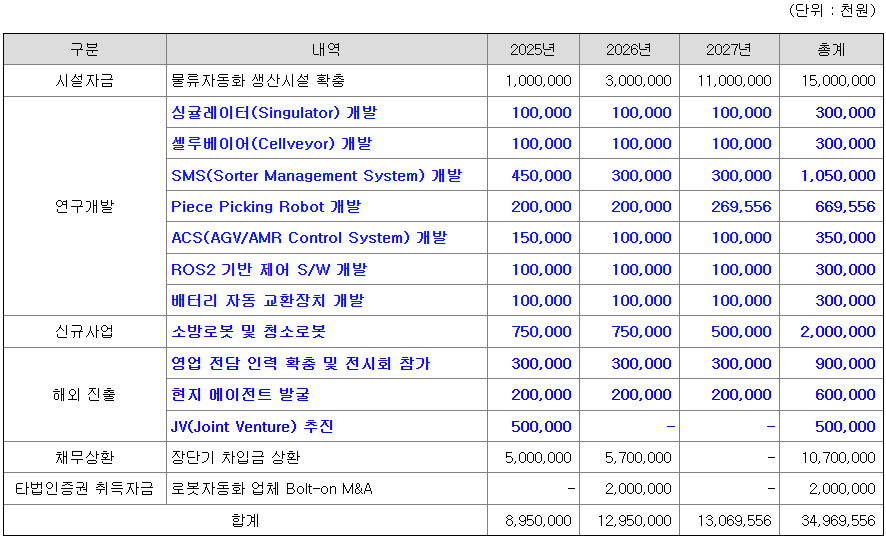Viewport: 886px width, 539px height.
Task: Click the 150,000 value in ACS row
Action: coord(541,237)
